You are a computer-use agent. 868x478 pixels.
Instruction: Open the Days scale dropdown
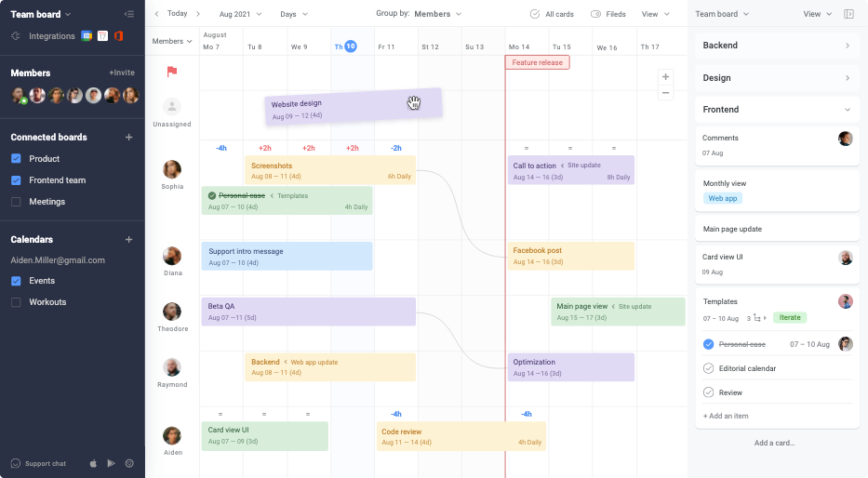pos(294,14)
